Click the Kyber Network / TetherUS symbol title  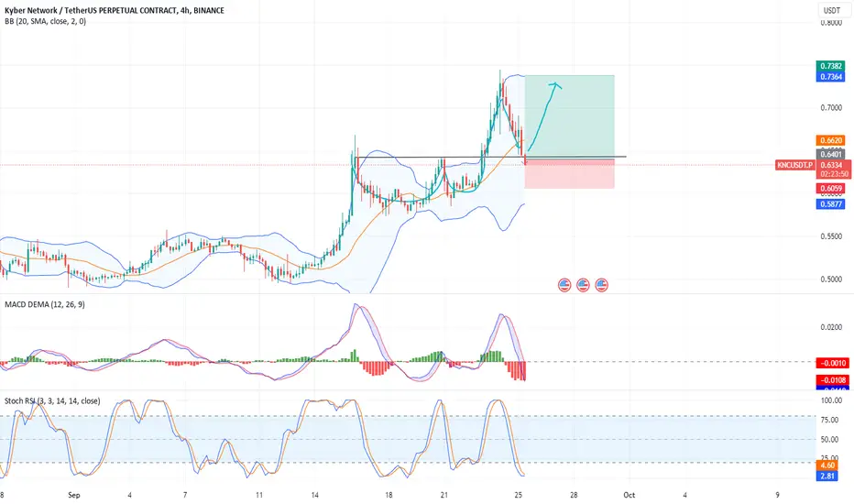(115, 10)
